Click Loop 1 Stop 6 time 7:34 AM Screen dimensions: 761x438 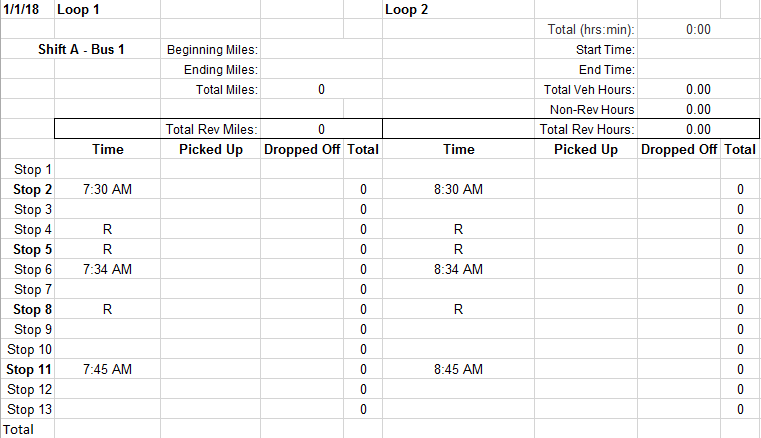107,270
